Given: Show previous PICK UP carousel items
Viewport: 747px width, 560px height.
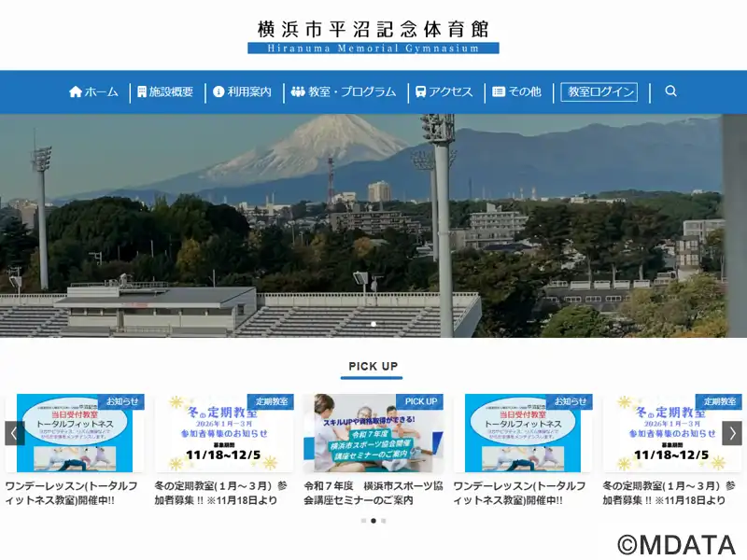Looking at the screenshot, I should (14, 433).
